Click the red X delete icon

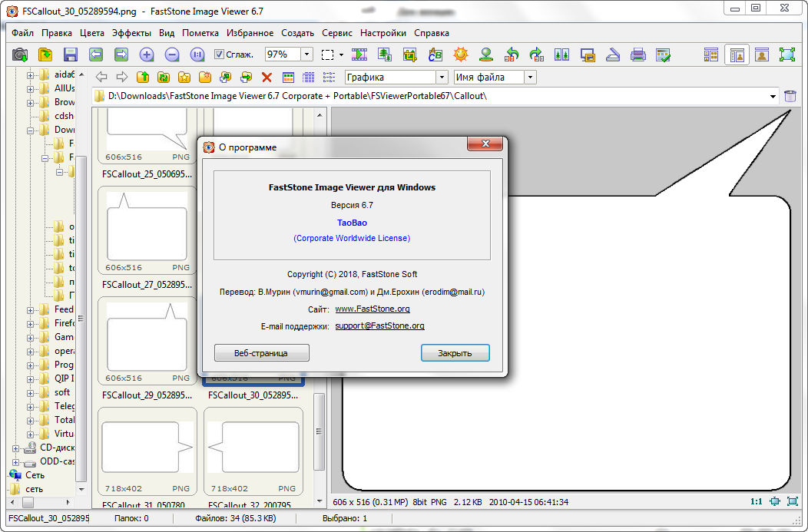267,77
